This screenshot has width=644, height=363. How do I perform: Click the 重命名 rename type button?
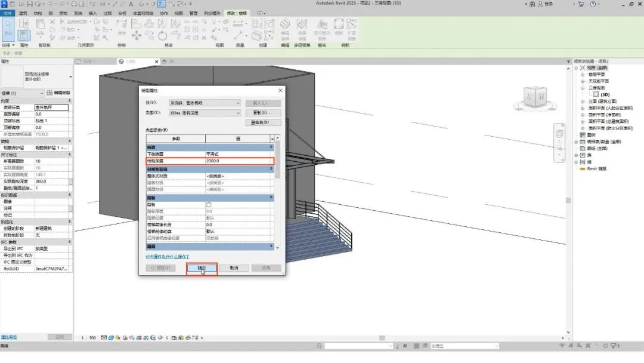264,122
